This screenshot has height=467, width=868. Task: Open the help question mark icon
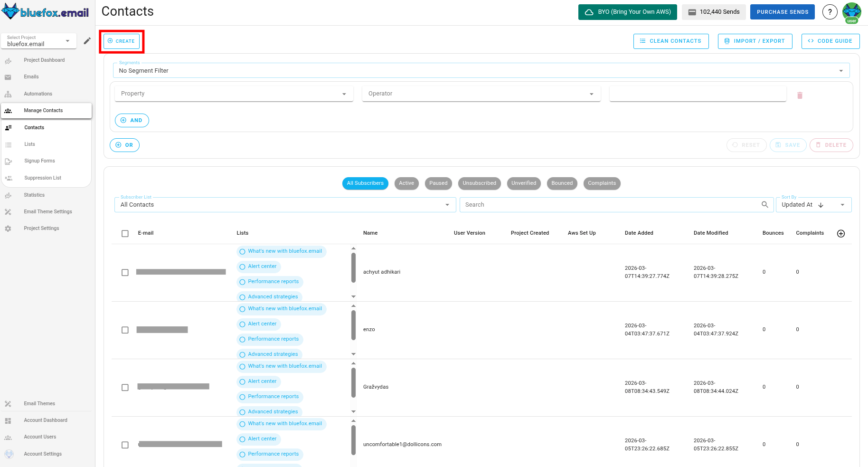(x=830, y=11)
